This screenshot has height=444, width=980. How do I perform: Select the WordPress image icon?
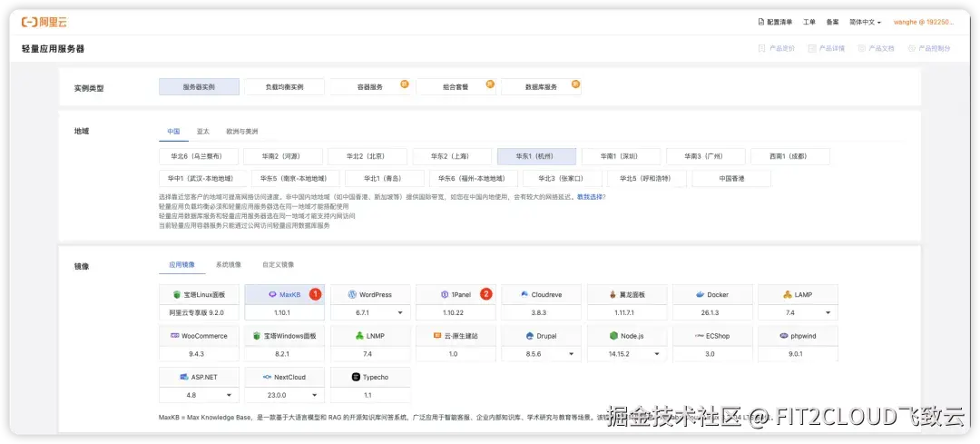[x=352, y=294]
